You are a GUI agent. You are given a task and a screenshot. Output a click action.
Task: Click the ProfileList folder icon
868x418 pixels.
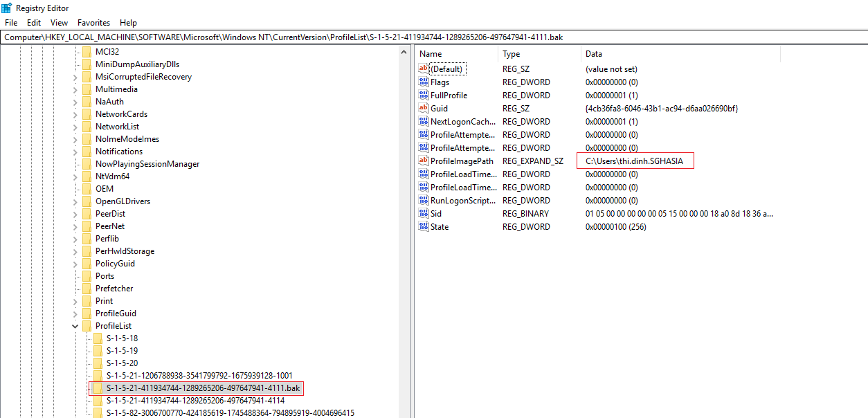click(x=87, y=326)
